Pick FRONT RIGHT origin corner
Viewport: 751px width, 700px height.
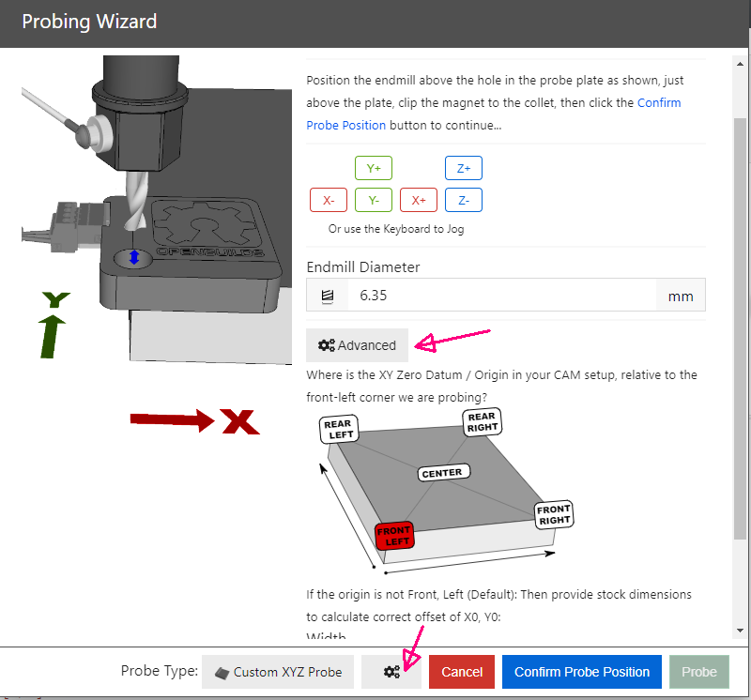[554, 514]
